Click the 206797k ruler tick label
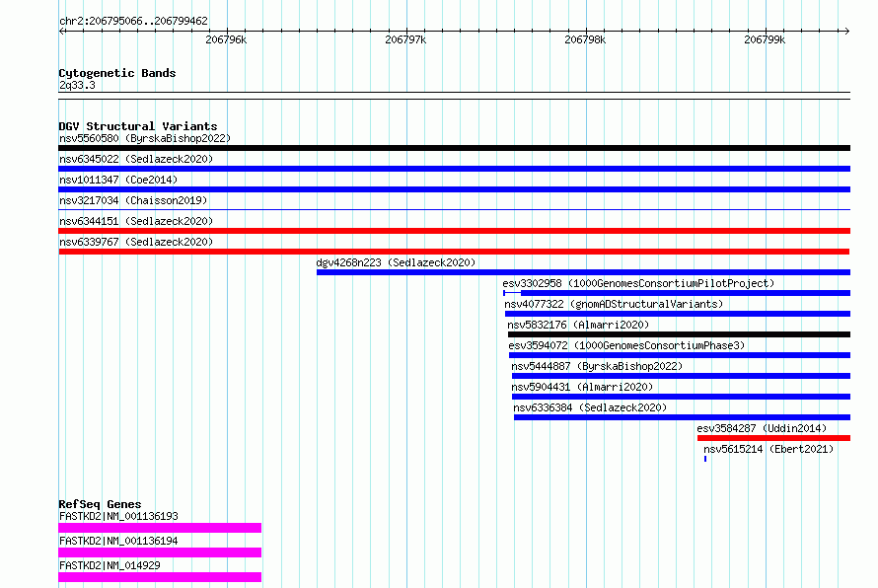This screenshot has width=878, height=588. tap(406, 39)
